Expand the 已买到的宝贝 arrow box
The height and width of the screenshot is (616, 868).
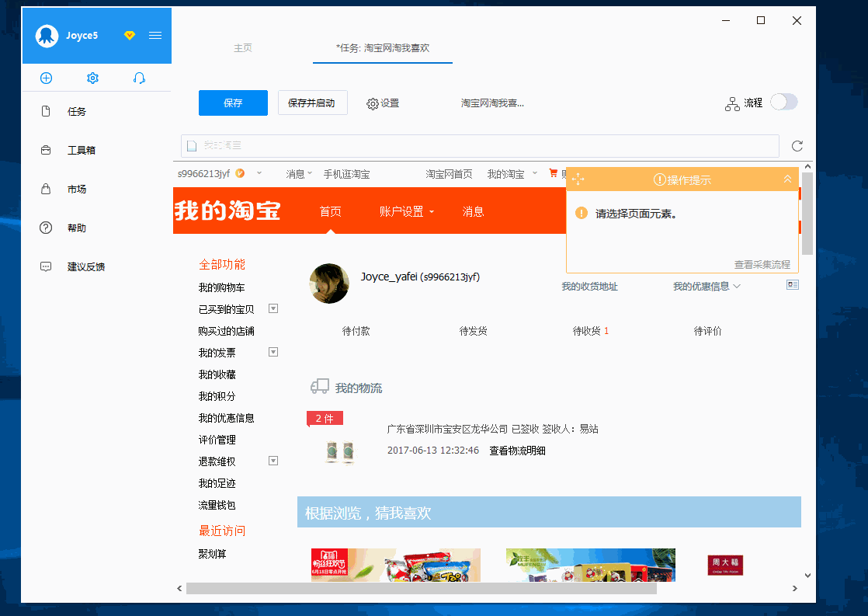273,308
